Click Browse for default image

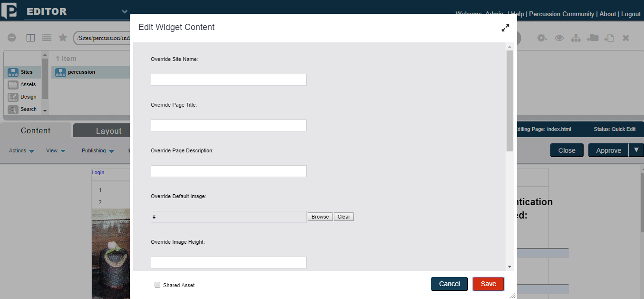(320, 217)
